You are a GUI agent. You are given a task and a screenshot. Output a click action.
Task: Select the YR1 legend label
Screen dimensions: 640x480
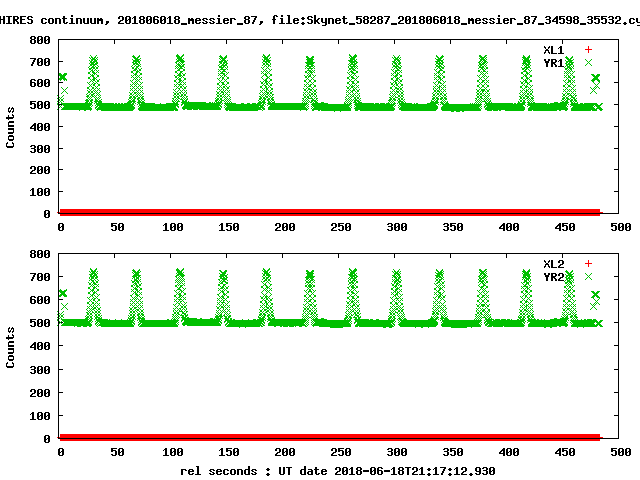553,63
